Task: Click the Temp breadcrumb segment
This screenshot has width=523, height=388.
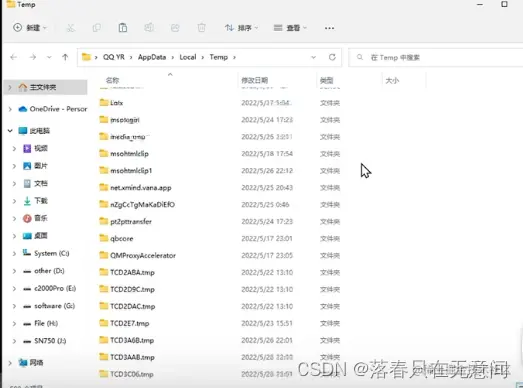Action: click(218, 57)
